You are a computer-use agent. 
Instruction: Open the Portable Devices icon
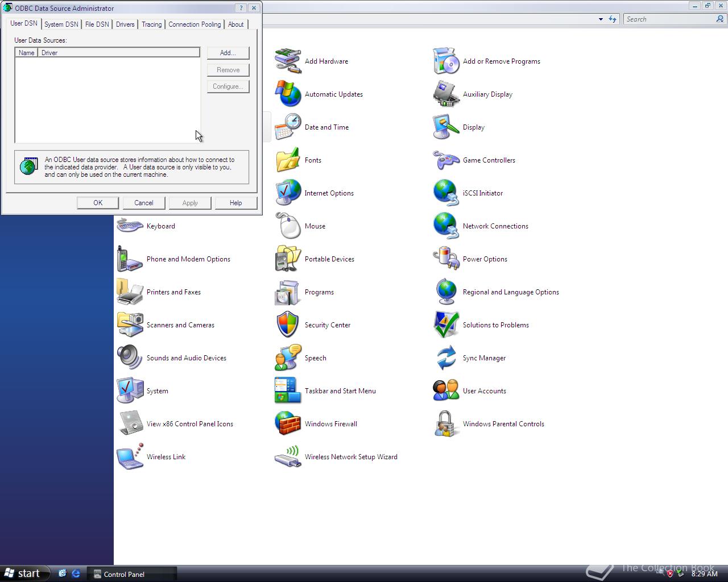coord(288,259)
